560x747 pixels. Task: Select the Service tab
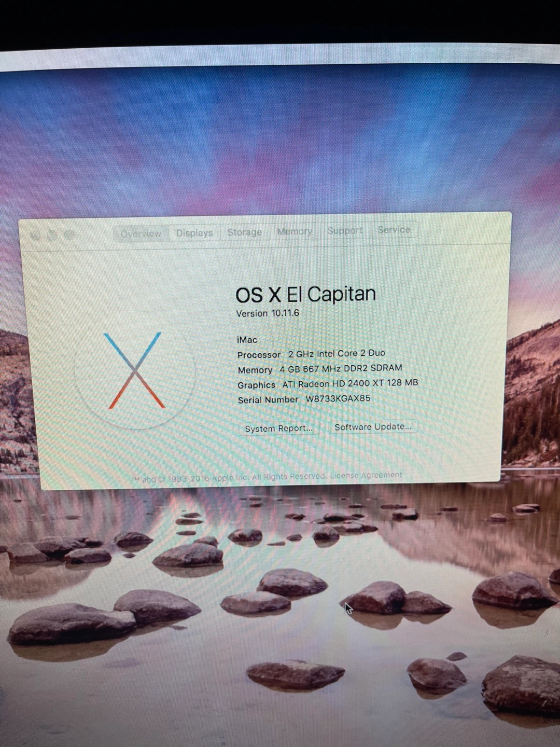coord(394,229)
